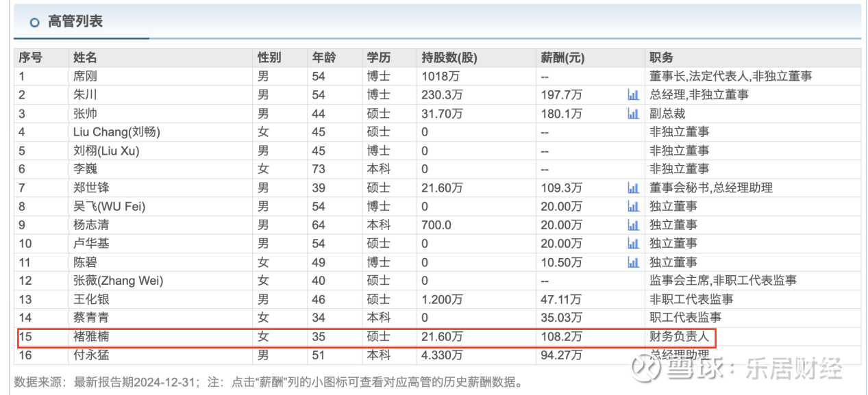Click the 总经理,非独立董事 position
868x395 pixels.
pyautogui.click(x=699, y=94)
